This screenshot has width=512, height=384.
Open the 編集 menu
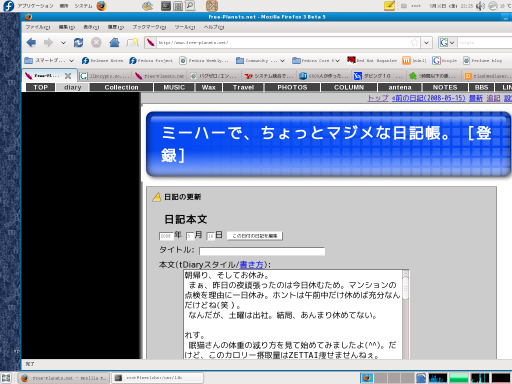(67, 27)
